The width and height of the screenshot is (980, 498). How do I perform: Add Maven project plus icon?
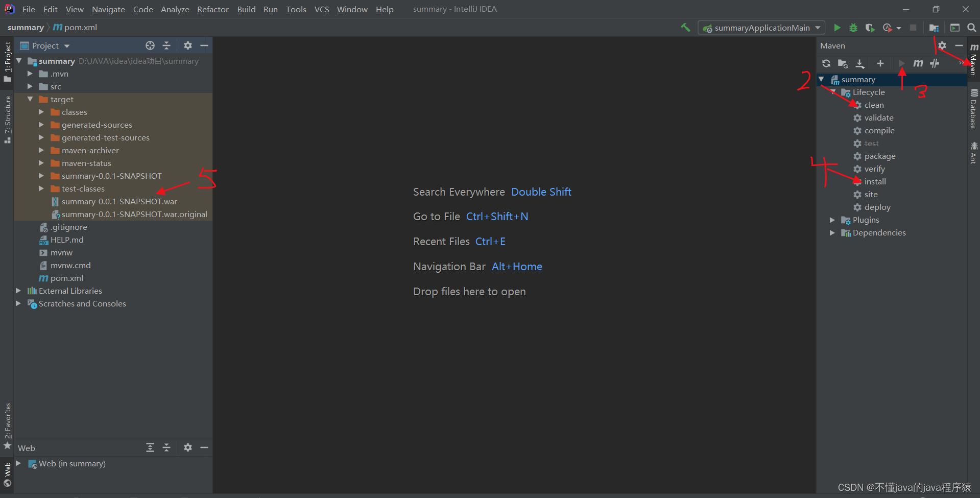[880, 63]
